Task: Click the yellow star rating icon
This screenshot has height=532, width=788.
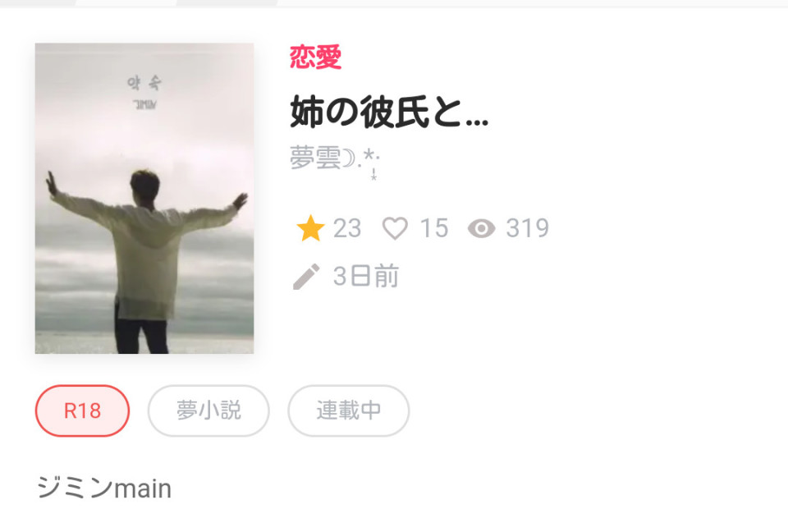Action: pos(310,227)
